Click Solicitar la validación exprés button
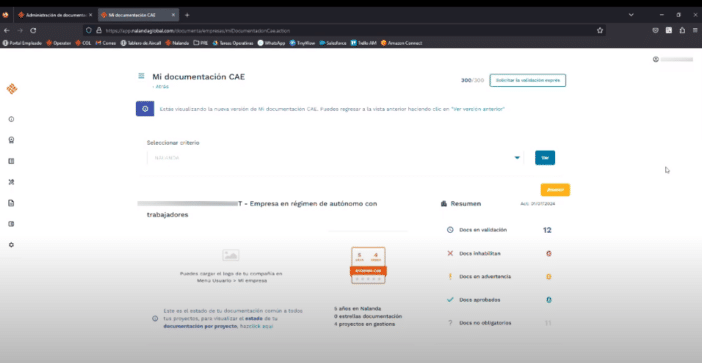The height and width of the screenshot is (363, 702). point(528,80)
